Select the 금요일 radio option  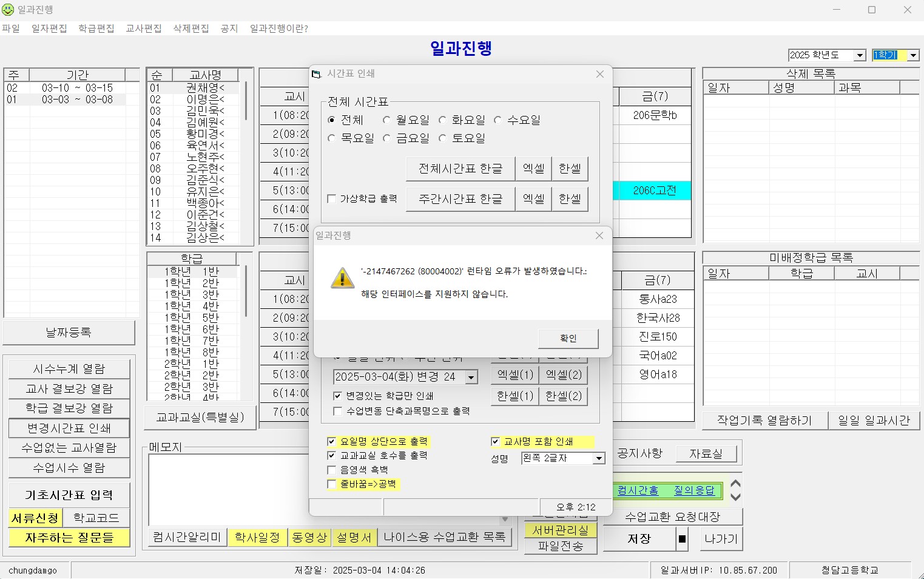387,138
